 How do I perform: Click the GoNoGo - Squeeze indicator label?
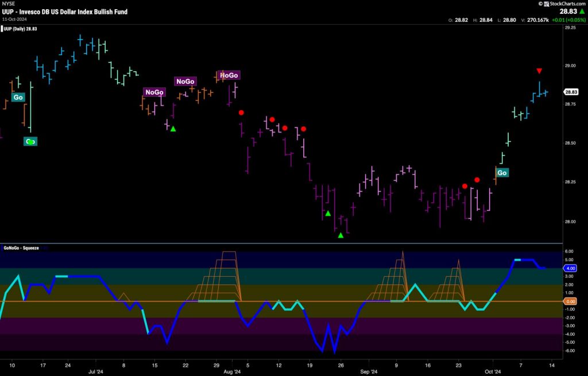tap(21, 248)
